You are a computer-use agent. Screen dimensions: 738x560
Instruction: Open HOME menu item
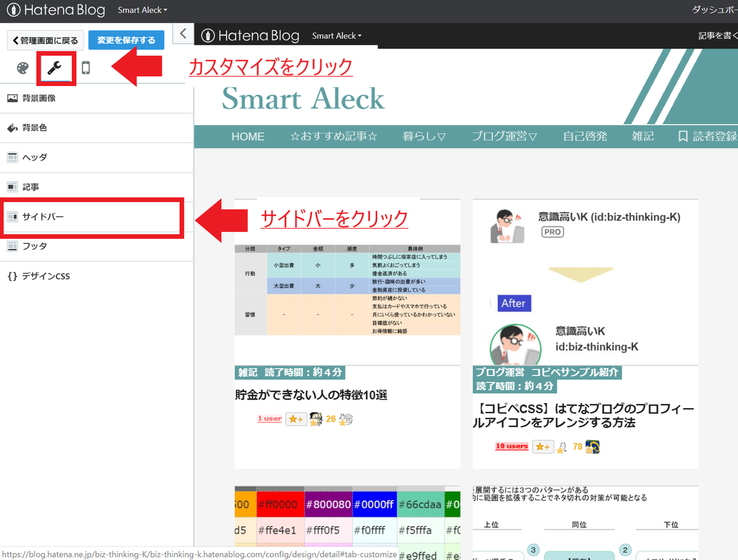click(248, 136)
